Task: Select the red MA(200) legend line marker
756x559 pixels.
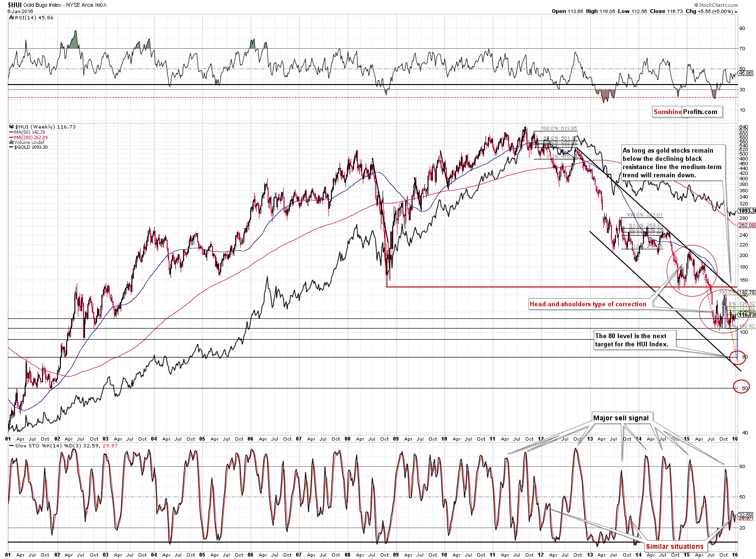Action: click(x=11, y=137)
